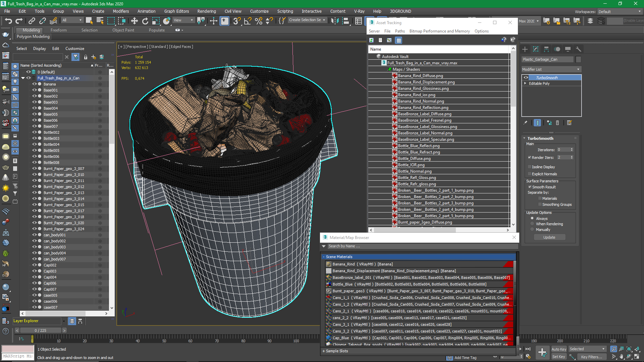Click the Mirror tool icon
This screenshot has height=362, width=644.
pyautogui.click(x=335, y=21)
